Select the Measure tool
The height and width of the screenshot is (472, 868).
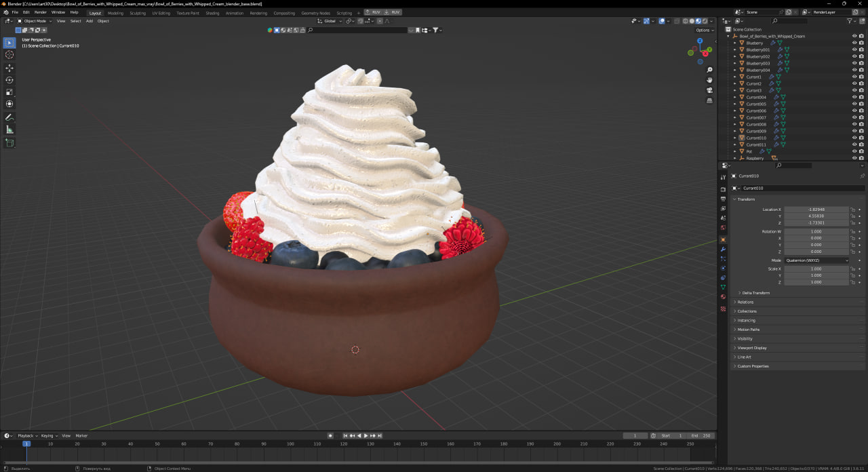coord(9,130)
